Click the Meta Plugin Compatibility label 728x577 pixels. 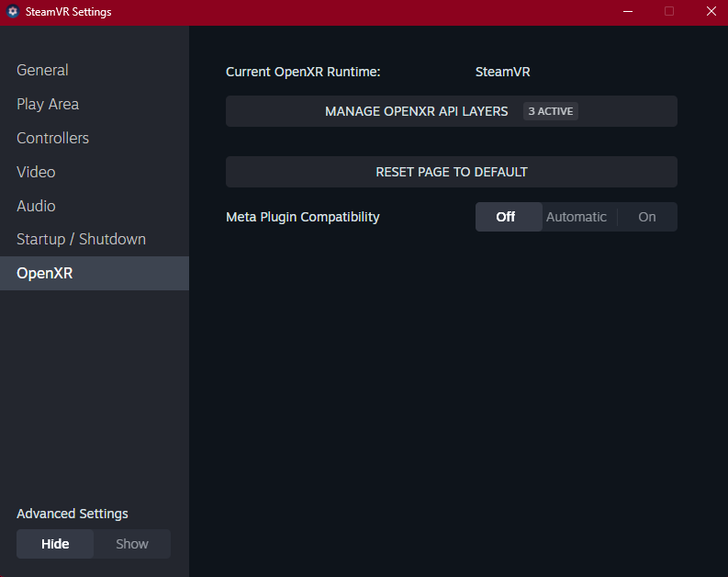click(303, 217)
